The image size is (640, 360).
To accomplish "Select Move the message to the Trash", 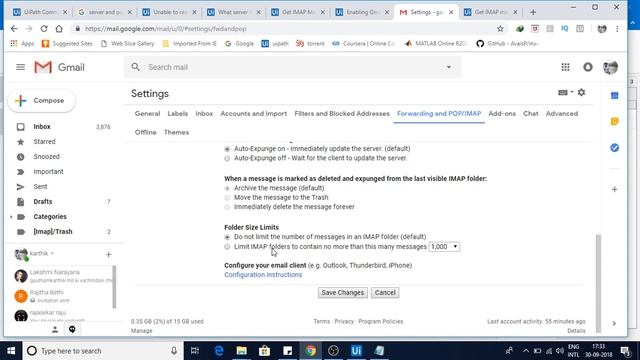I will point(227,198).
